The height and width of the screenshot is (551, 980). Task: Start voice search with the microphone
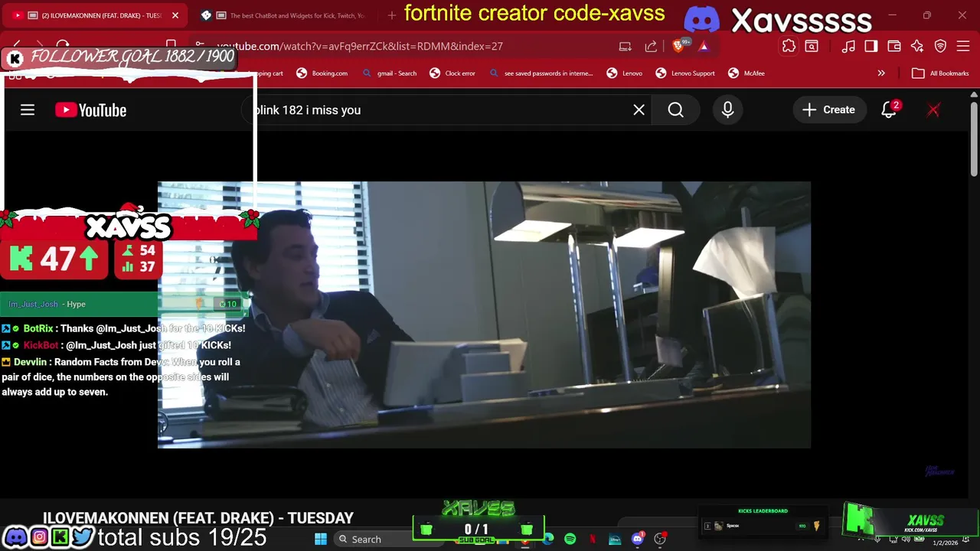[x=727, y=110]
